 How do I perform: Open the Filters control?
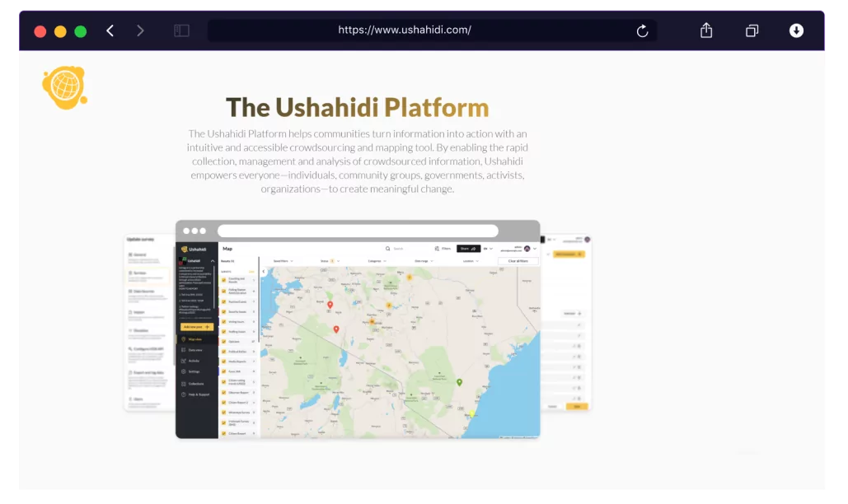coord(443,249)
